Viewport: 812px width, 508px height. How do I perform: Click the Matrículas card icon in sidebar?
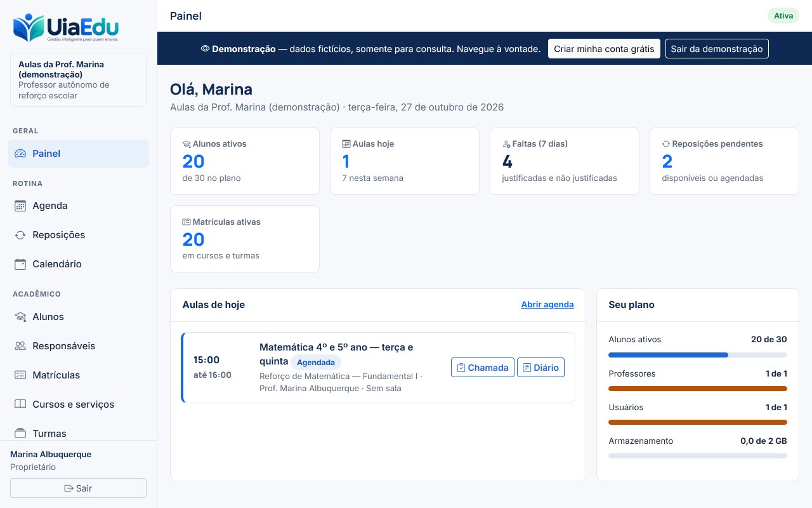coord(20,375)
